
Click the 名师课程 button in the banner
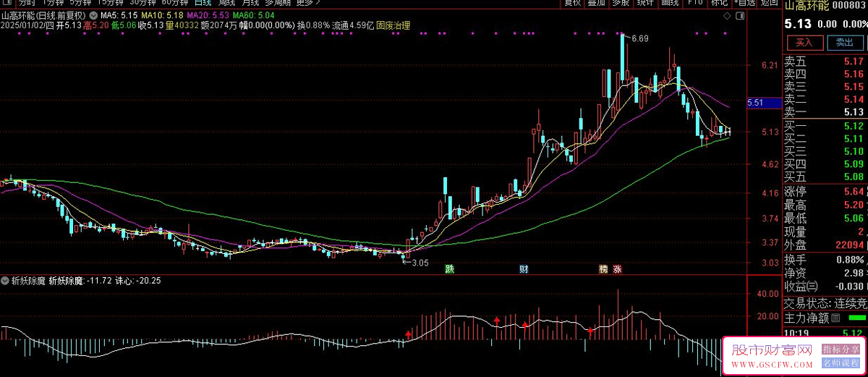839,362
